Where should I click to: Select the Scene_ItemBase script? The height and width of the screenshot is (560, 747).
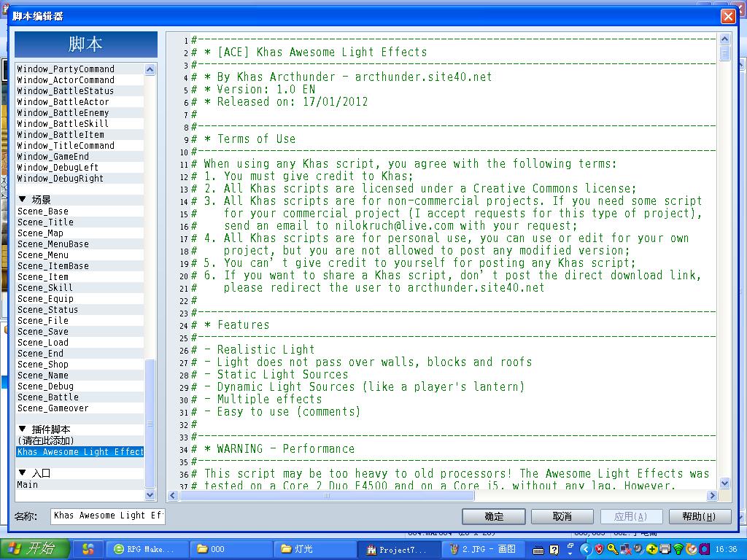coord(80,266)
